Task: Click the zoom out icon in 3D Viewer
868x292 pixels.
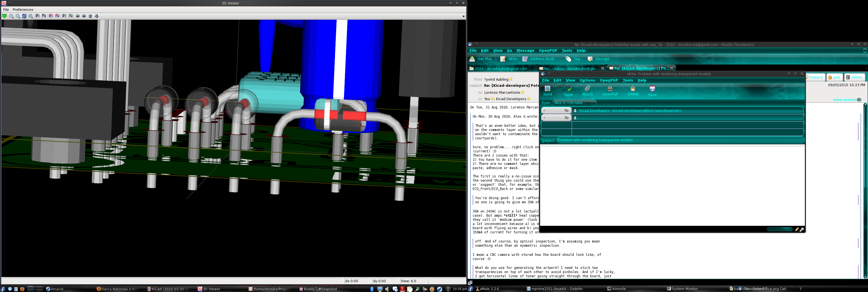Action: click(x=18, y=16)
